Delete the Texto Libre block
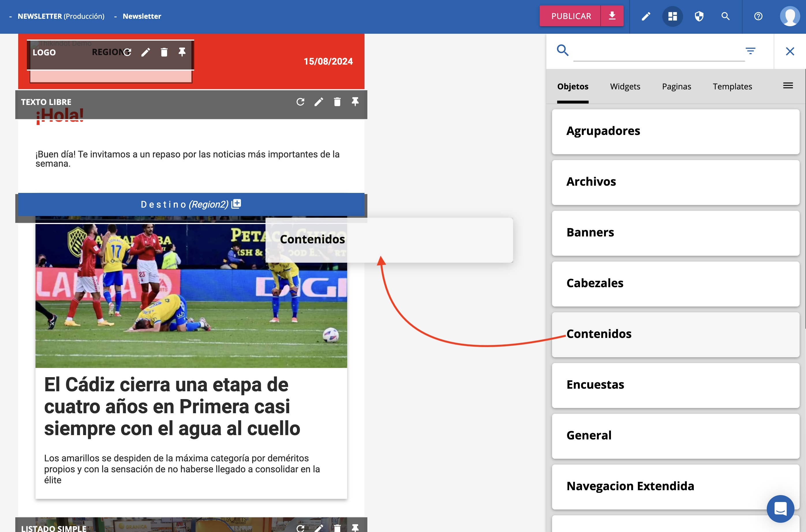Image resolution: width=806 pixels, height=532 pixels. [337, 102]
